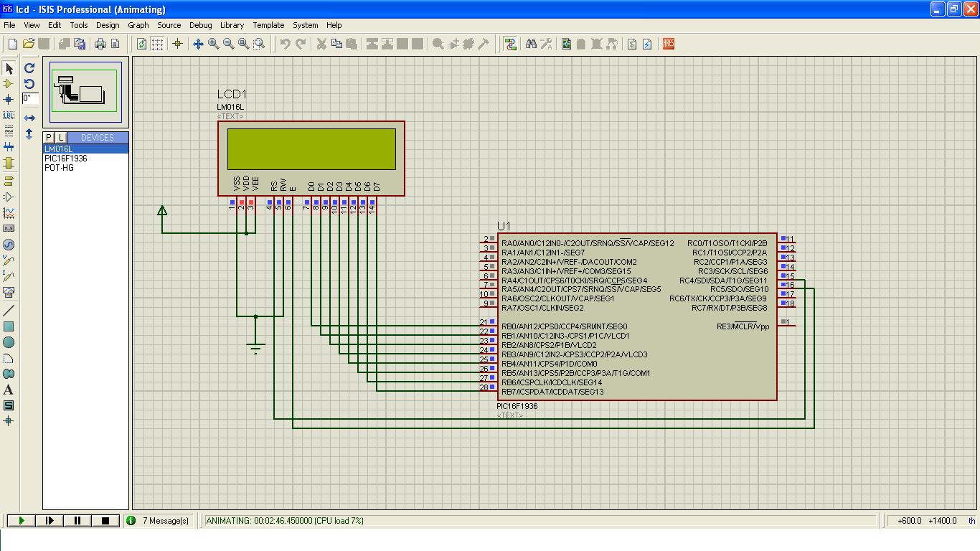Select Junction dot mode

9,100
